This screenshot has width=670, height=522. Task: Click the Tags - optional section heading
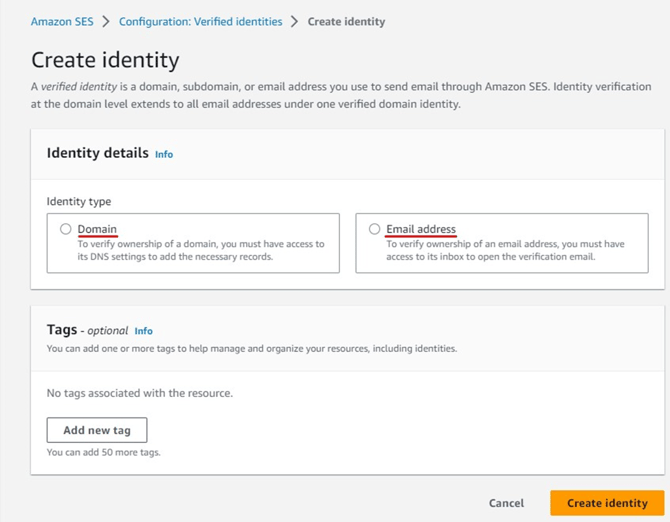(87, 330)
